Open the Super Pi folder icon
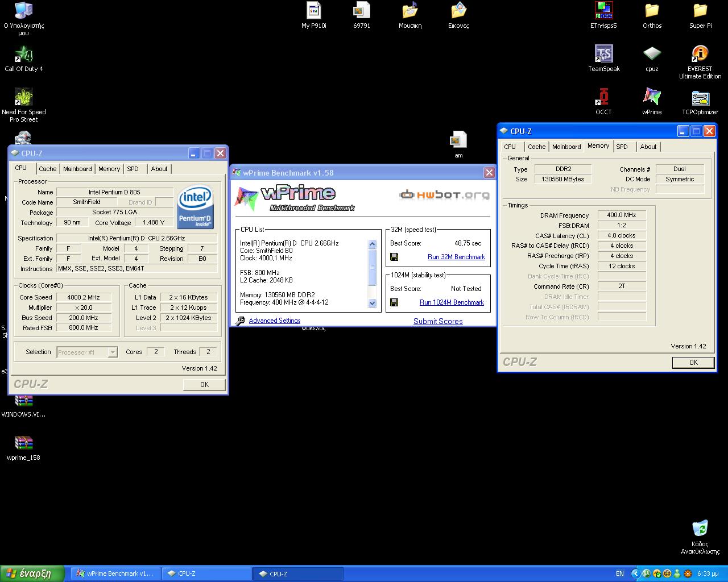The height and width of the screenshot is (582, 728). (x=700, y=15)
